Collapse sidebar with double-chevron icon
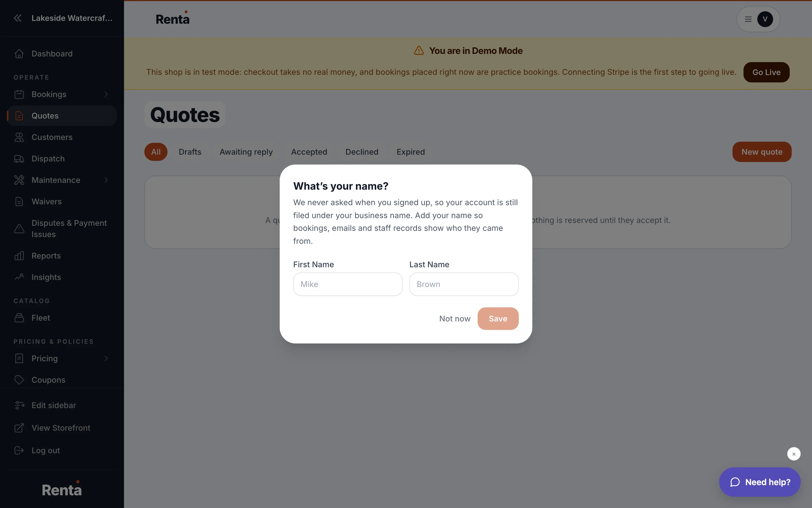The height and width of the screenshot is (508, 812). pos(18,18)
